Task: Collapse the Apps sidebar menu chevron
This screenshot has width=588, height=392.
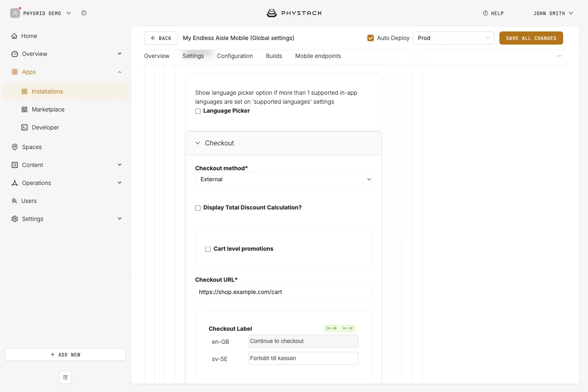Action: tap(120, 72)
